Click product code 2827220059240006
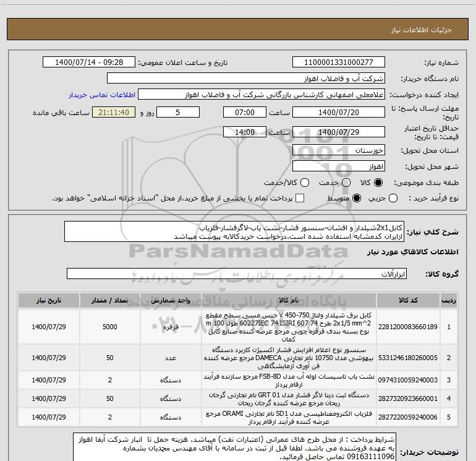This screenshot has width=476, height=461. coord(408,417)
